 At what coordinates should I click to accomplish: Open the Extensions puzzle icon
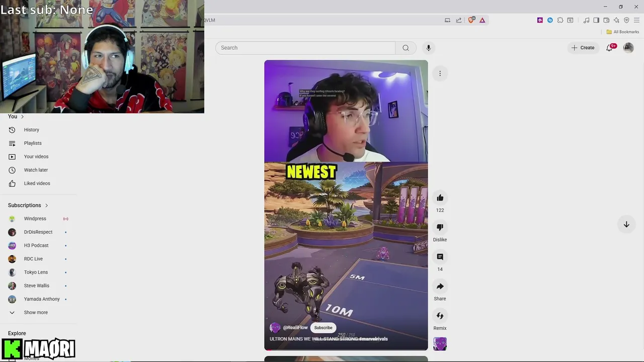pos(560,20)
